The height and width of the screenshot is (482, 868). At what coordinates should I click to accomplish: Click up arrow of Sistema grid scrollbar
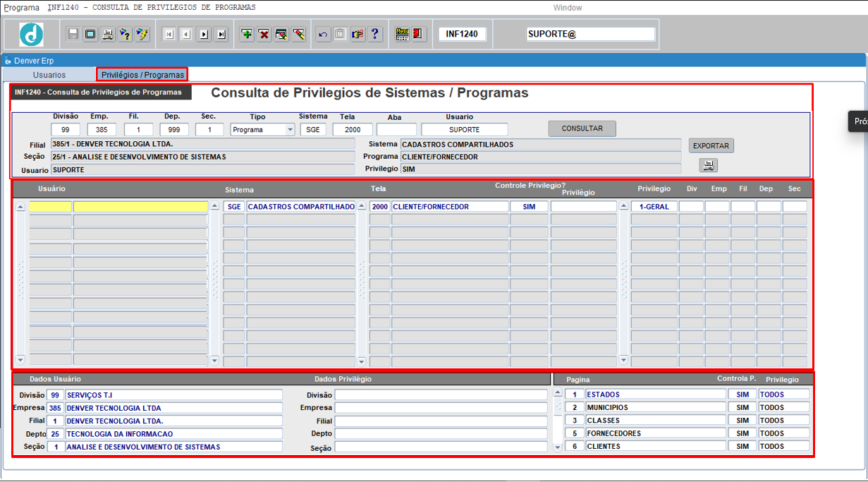click(215, 207)
